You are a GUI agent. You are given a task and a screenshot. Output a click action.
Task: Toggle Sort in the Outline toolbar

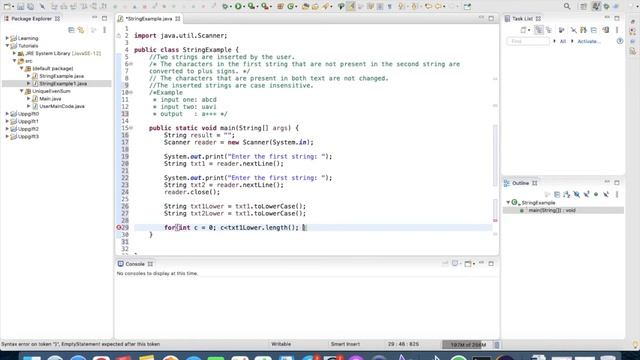567,195
